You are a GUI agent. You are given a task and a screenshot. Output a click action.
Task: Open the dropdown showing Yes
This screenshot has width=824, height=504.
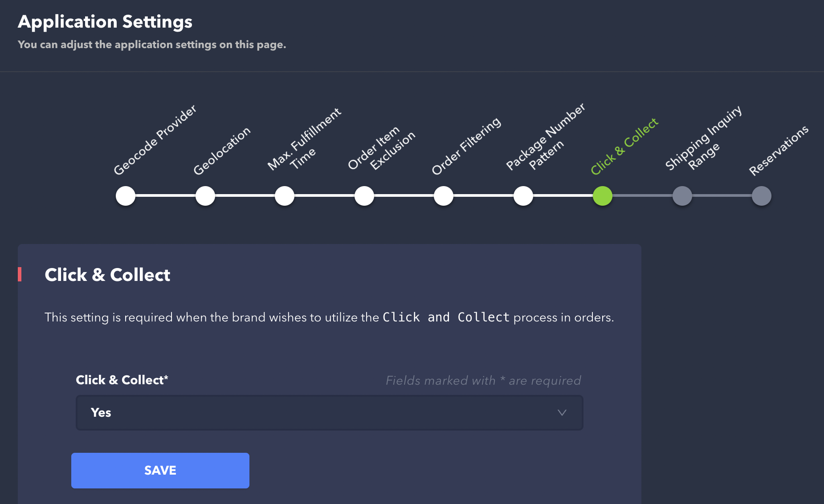pos(329,413)
